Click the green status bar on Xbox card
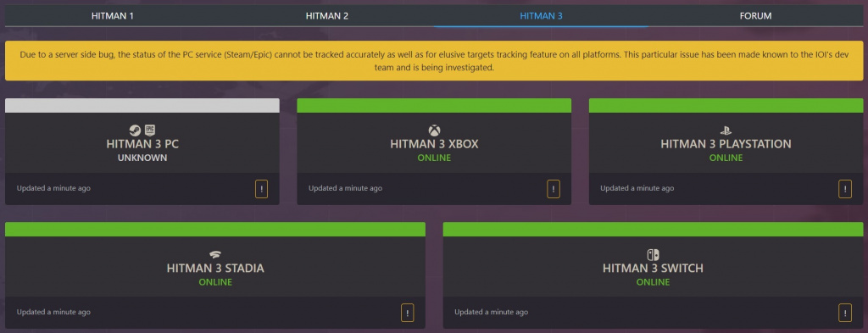Image resolution: width=868 pixels, height=333 pixels. point(434,106)
